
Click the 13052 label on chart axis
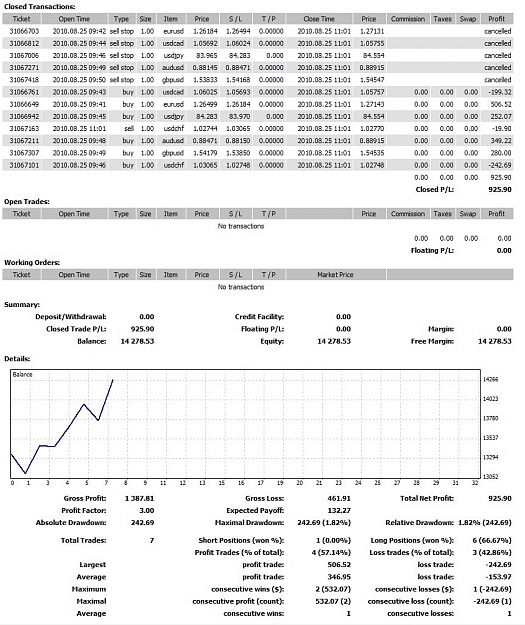click(491, 476)
